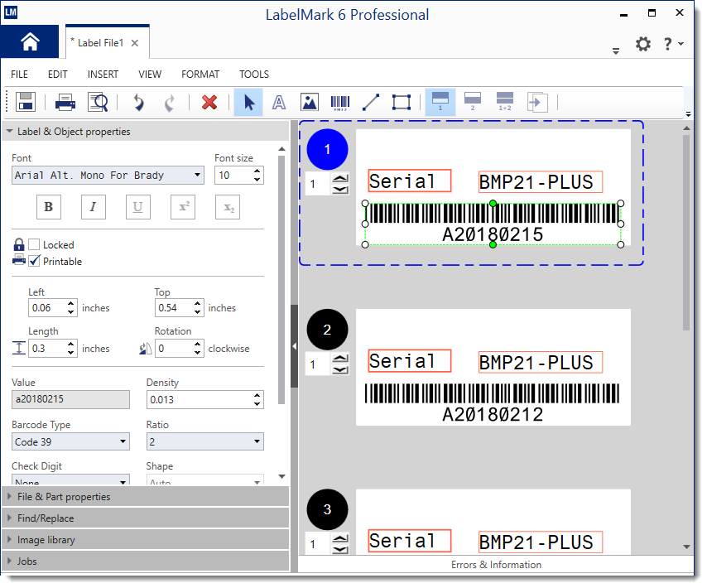707x588 pixels.
Task: Select the Line drawing tool
Action: pyautogui.click(x=371, y=102)
